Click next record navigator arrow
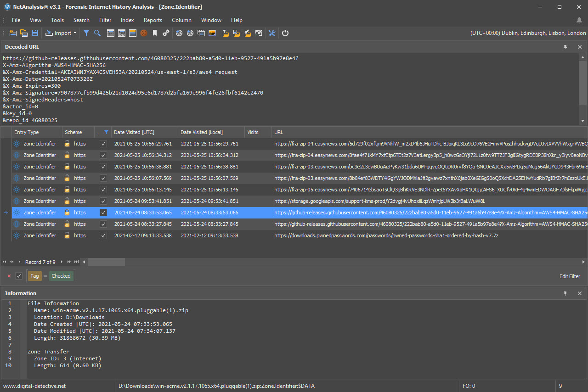This screenshot has width=588, height=392. point(62,262)
